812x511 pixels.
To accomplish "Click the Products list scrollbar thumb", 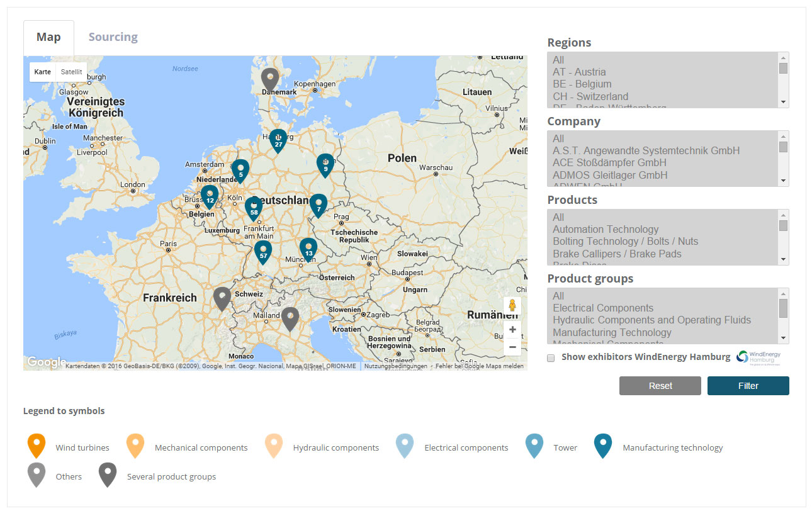I will click(783, 225).
